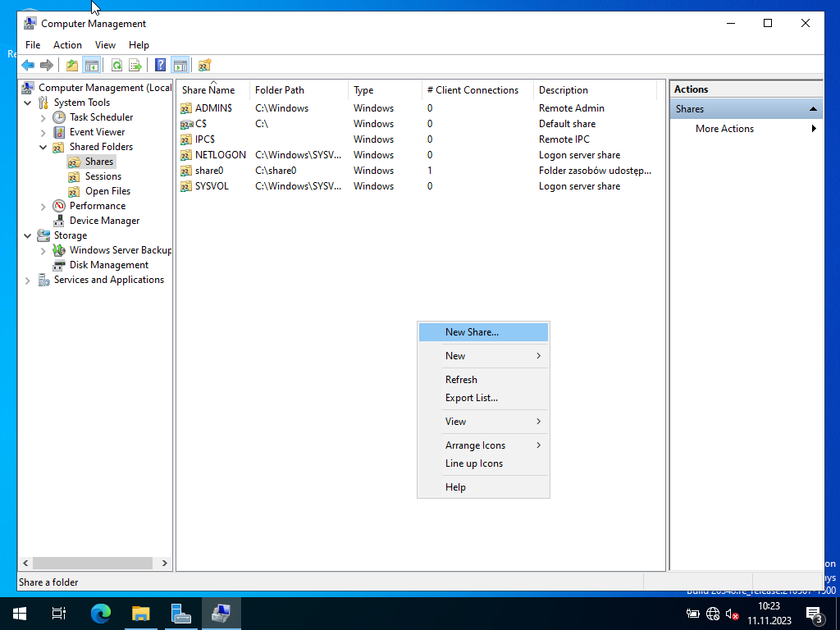This screenshot has width=840, height=630.
Task: Toggle the Show/Hide Action Pane icon
Action: [180, 65]
